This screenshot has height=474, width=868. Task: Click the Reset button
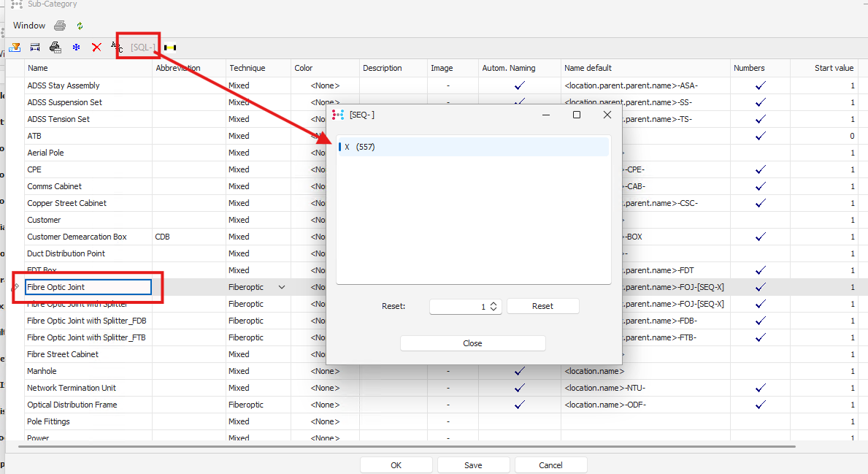543,306
